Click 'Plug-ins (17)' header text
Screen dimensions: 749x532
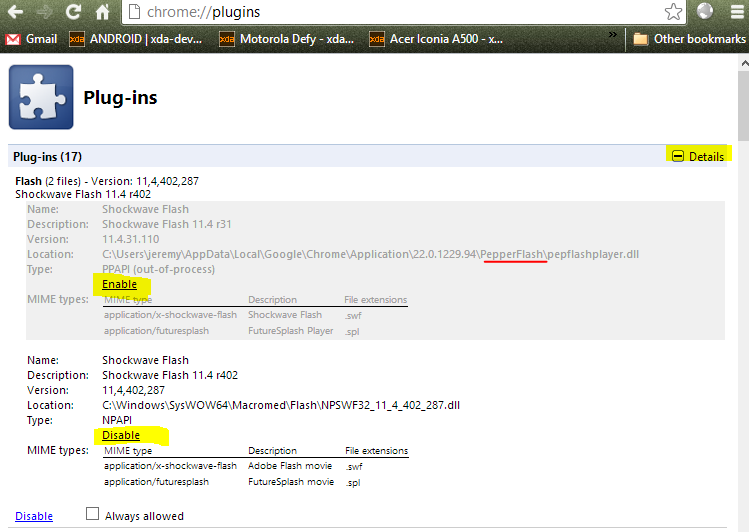47,157
